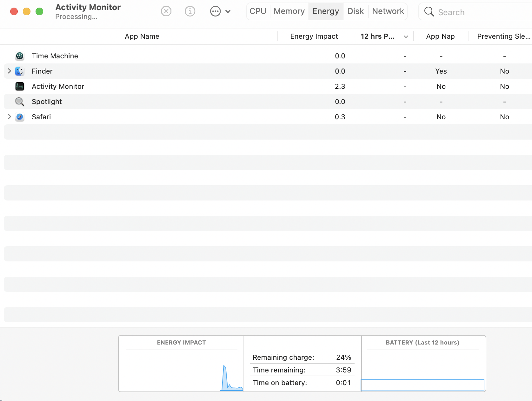Expand the Safari process row
532x401 pixels.
(x=9, y=117)
